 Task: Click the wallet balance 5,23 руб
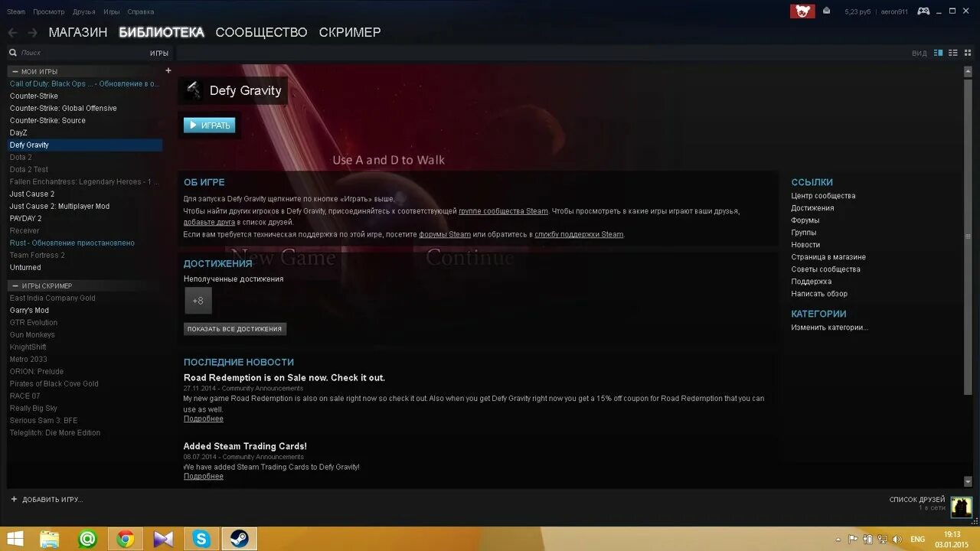[858, 11]
